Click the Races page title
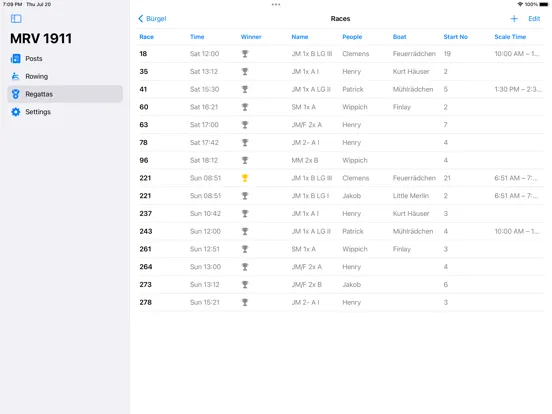 coord(340,19)
